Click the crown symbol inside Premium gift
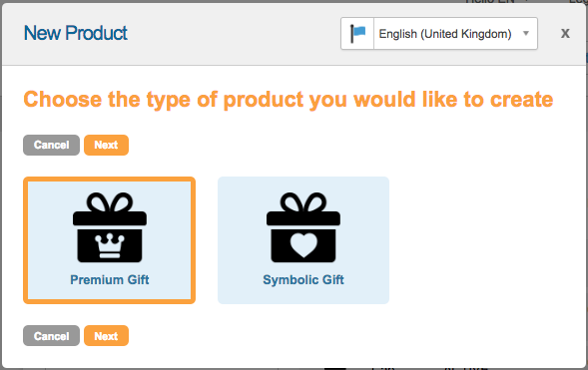This screenshot has width=588, height=370. tap(110, 245)
